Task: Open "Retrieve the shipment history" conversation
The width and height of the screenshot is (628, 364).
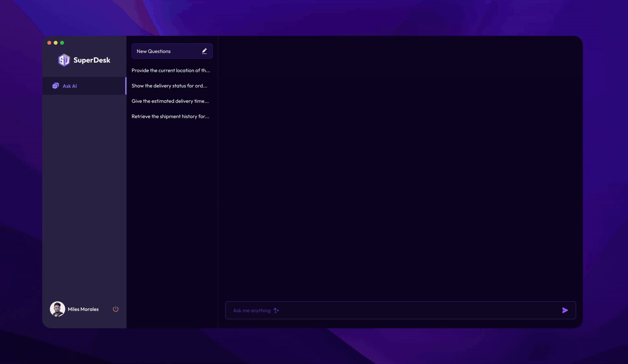Action: [170, 116]
